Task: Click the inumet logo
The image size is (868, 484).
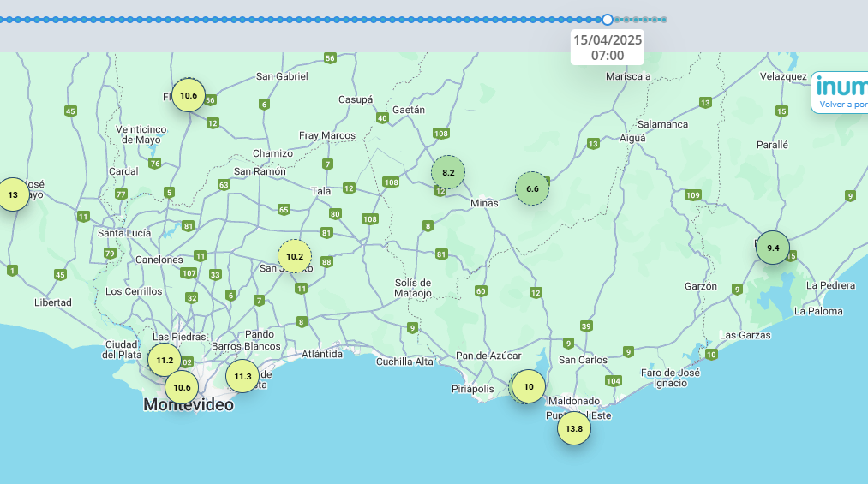Action: 842,87
